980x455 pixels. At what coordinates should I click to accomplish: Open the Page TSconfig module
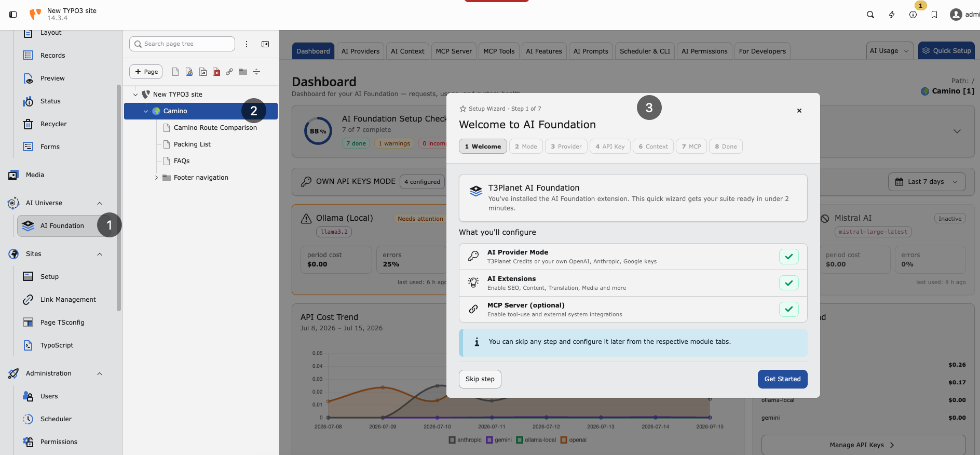coord(62,323)
